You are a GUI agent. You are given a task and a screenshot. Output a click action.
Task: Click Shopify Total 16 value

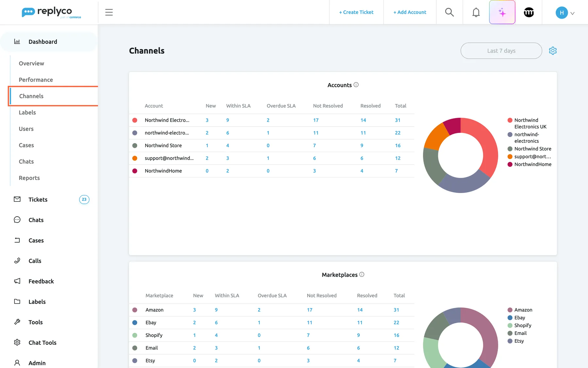pyautogui.click(x=397, y=335)
